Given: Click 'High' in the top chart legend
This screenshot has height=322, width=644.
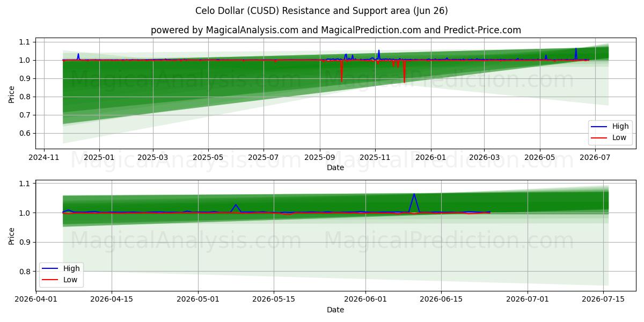Looking at the screenshot, I should [x=620, y=127].
